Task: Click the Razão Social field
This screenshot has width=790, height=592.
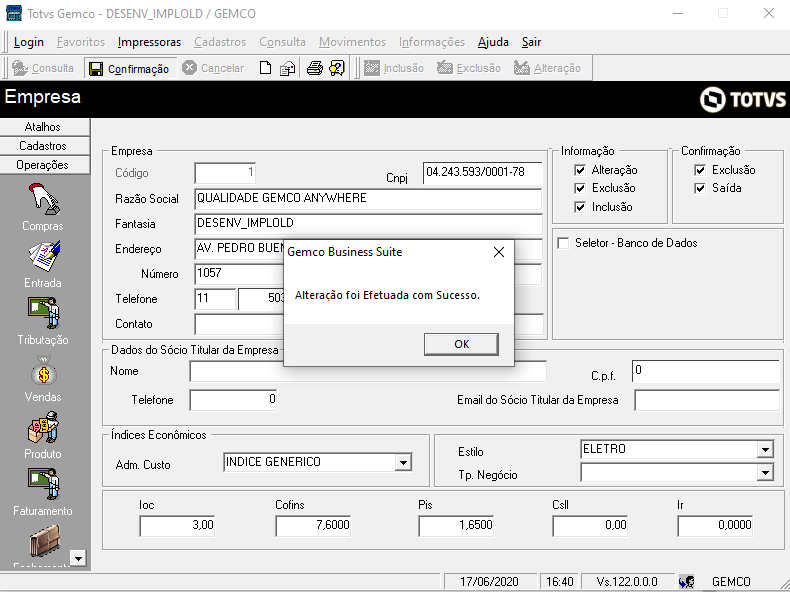Action: coord(368,199)
